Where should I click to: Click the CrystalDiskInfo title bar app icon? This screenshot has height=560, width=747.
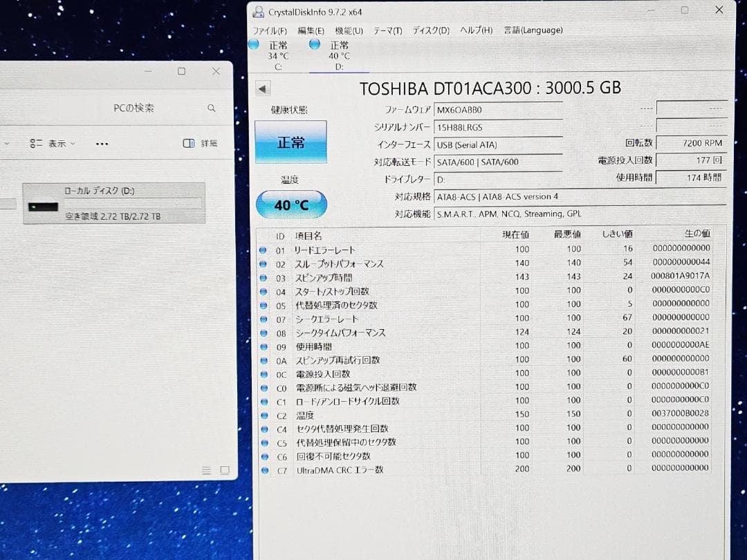point(259,12)
